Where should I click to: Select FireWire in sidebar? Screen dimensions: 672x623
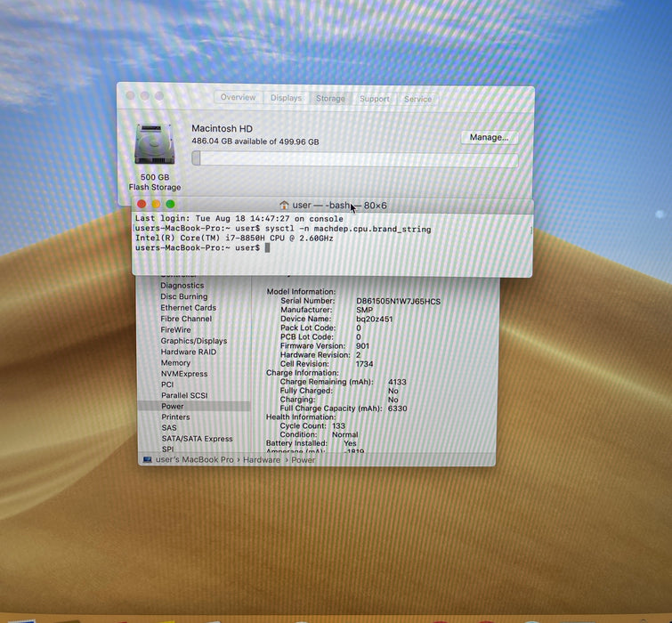(175, 330)
